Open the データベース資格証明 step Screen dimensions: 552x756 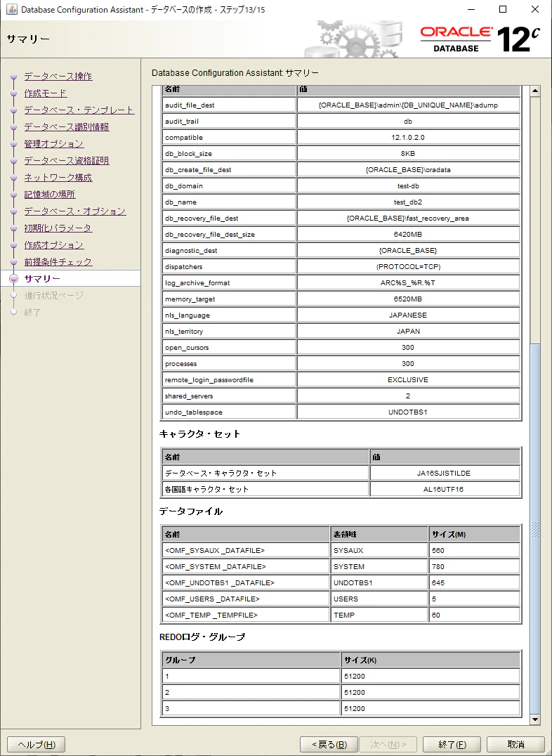tap(67, 161)
